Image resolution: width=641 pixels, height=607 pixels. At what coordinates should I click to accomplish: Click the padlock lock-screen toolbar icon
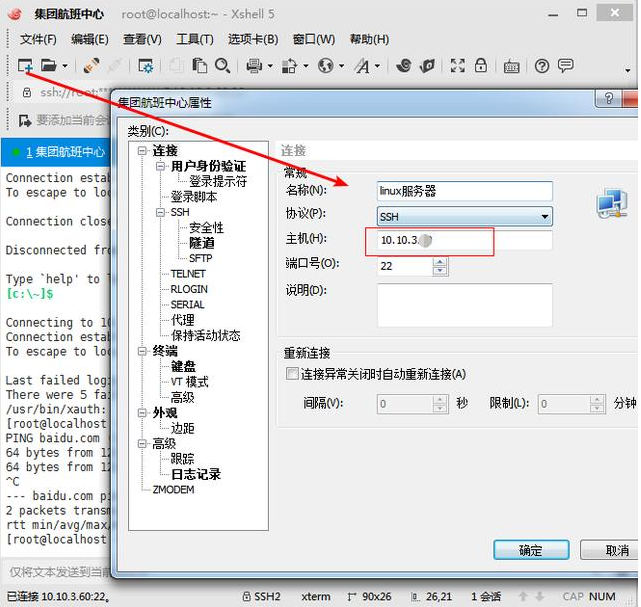tap(480, 66)
